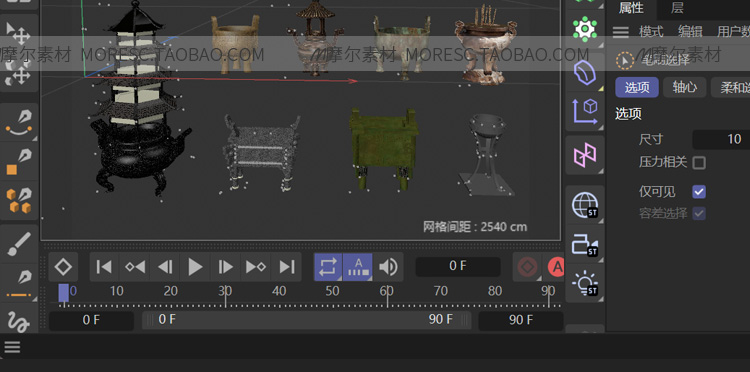Click the green moss square cauldron model
This screenshot has height=372, width=750.
tap(384, 149)
